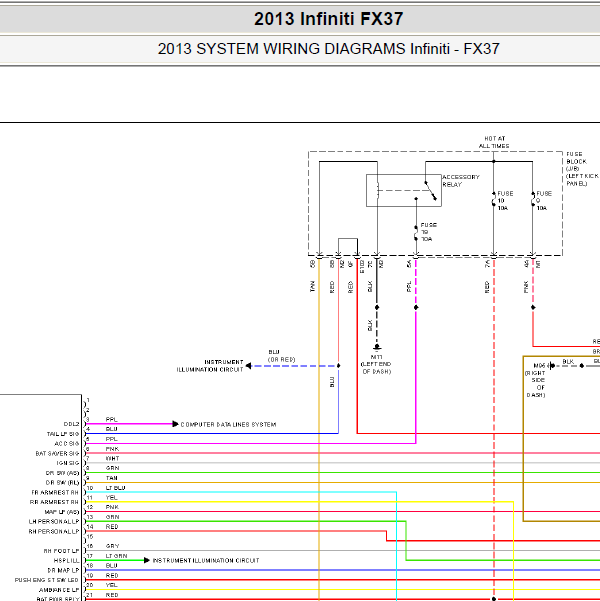Click the Fuse 9 fuse symbol
Image resolution: width=600 pixels, height=601 pixels.
[533, 200]
